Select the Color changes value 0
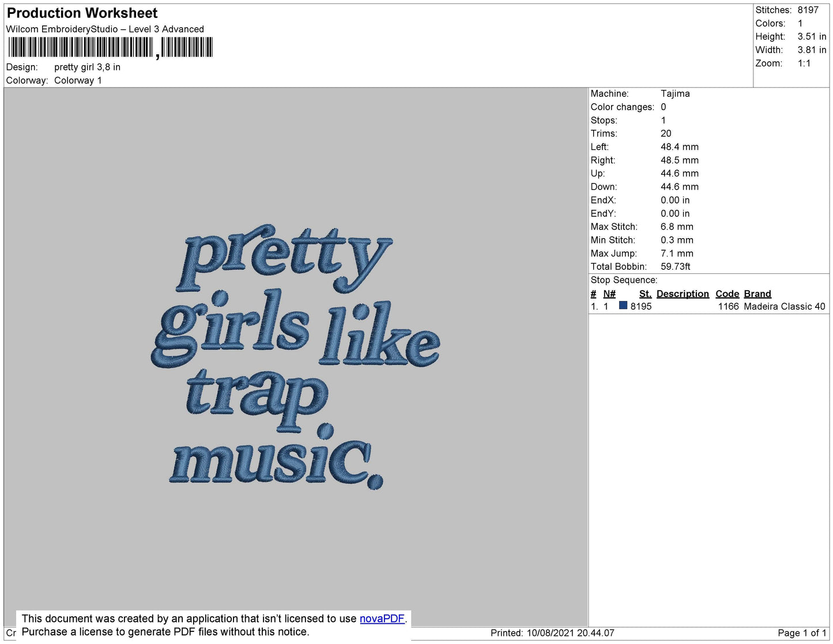833x644 pixels. pos(664,107)
